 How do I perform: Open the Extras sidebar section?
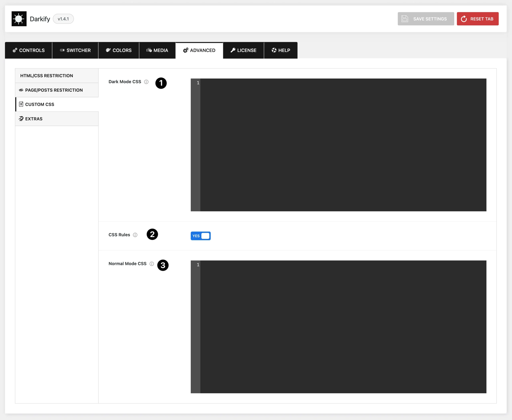pos(34,119)
